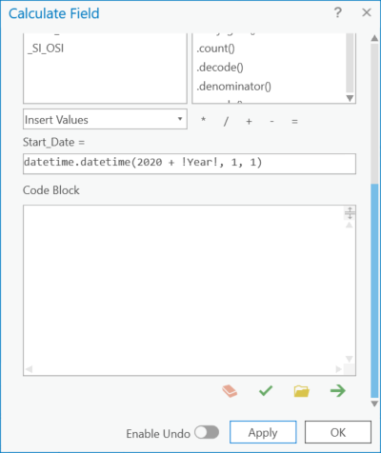Click the Apply button
The image size is (381, 453).
pos(263,432)
